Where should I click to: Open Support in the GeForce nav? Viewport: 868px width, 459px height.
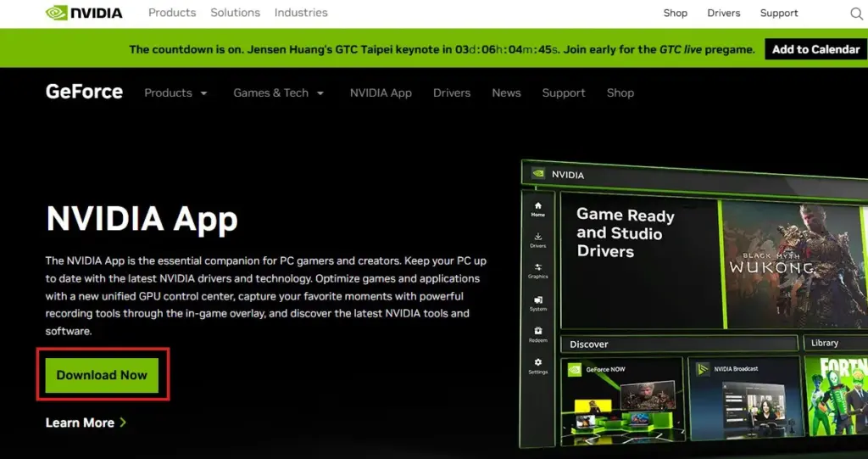point(564,93)
